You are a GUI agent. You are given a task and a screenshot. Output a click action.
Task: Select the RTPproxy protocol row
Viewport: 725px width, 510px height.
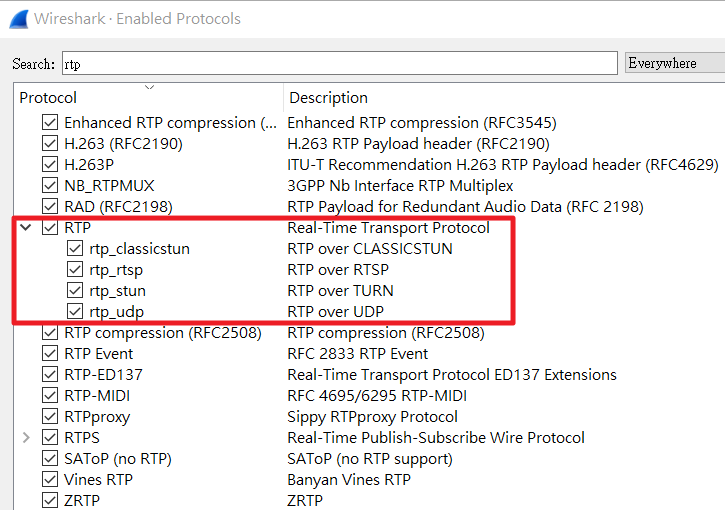pyautogui.click(x=97, y=416)
